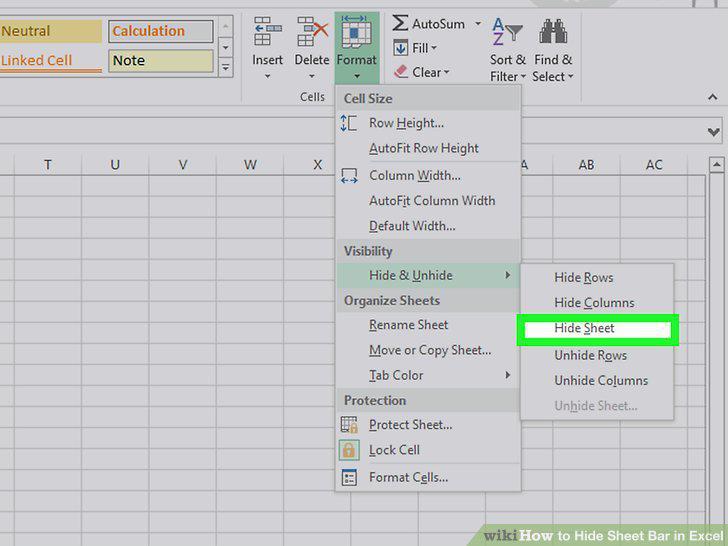This screenshot has height=546, width=728.
Task: Expand the Sort & Filter dropdown
Action: click(x=523, y=77)
